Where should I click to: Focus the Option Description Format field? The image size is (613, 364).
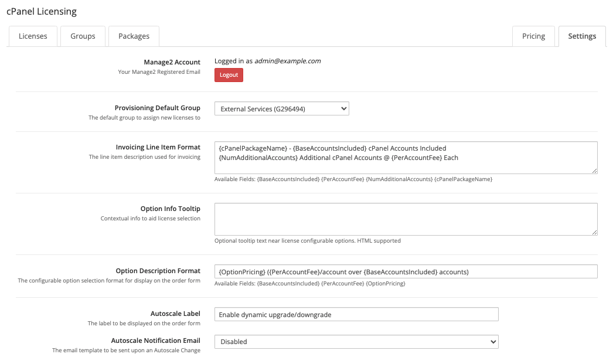[x=406, y=272]
